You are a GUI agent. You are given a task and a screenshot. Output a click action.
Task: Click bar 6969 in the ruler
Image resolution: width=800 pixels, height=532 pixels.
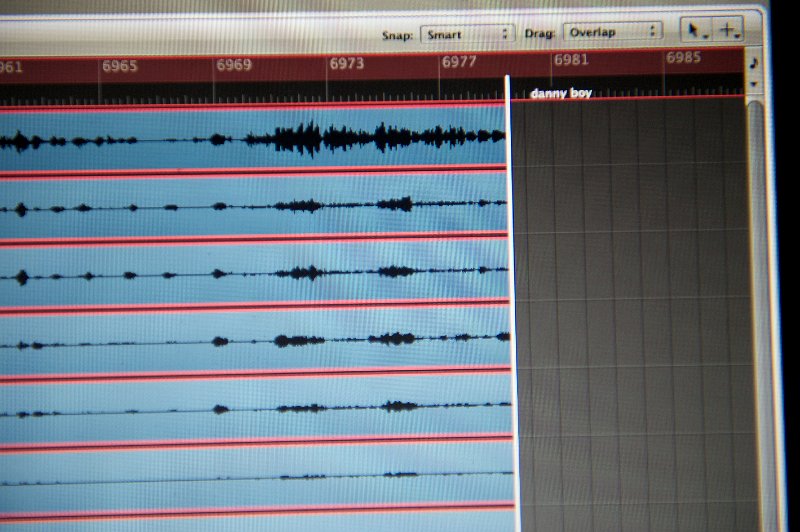pos(234,65)
